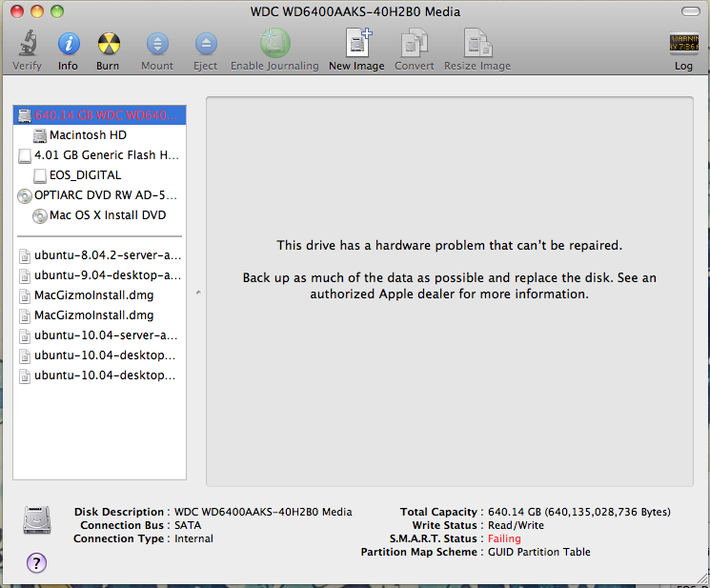Click the Read/Write write status value
This screenshot has width=710, height=588.
click(x=516, y=525)
